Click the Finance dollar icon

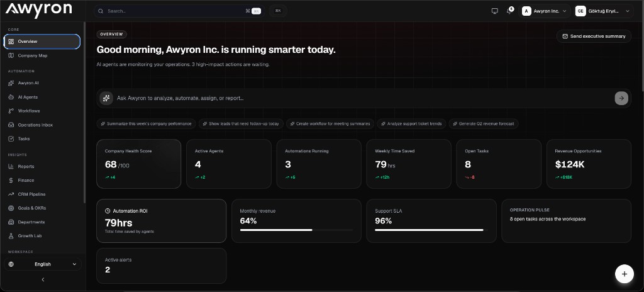pos(11,181)
